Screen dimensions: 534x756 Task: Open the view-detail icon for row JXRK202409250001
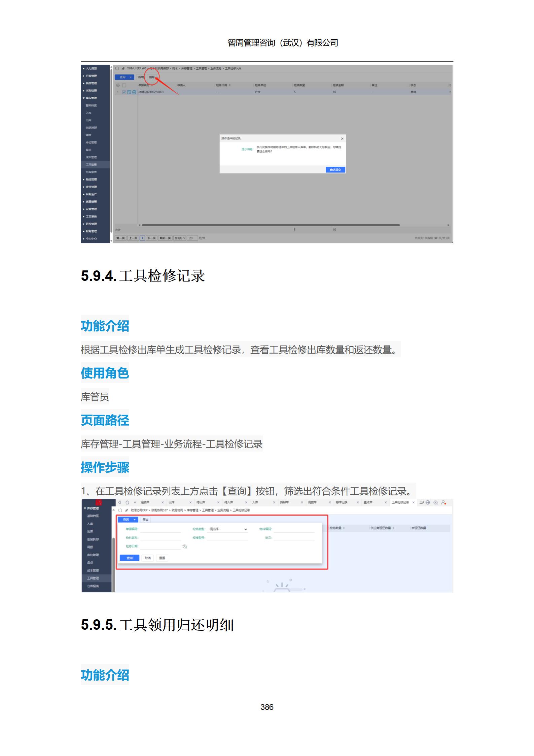129,92
